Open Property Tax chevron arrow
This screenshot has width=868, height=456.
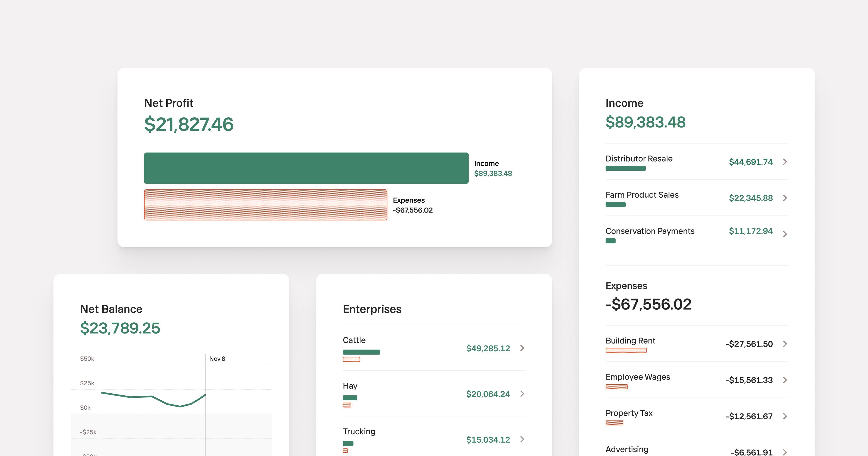click(785, 416)
